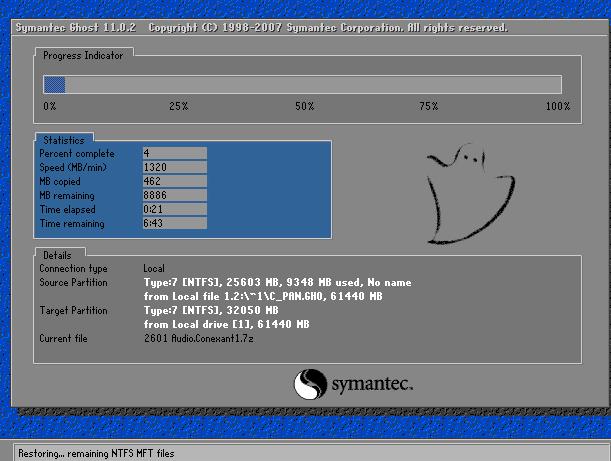Click the Details group header
Screen dimensions: 611x461
click(x=58, y=255)
